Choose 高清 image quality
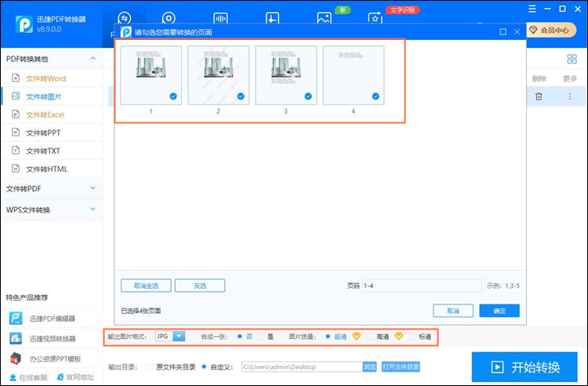The image size is (588, 386). tap(370, 337)
